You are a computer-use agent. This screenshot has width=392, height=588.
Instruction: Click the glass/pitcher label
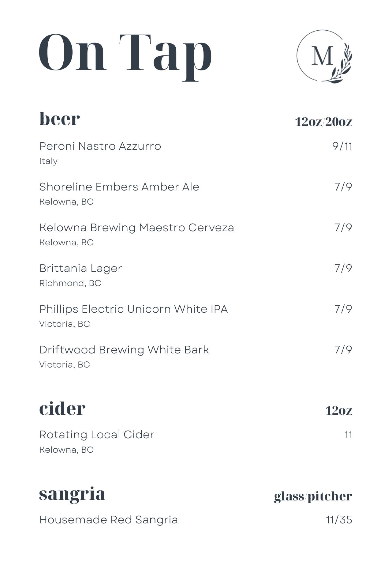click(x=313, y=497)
